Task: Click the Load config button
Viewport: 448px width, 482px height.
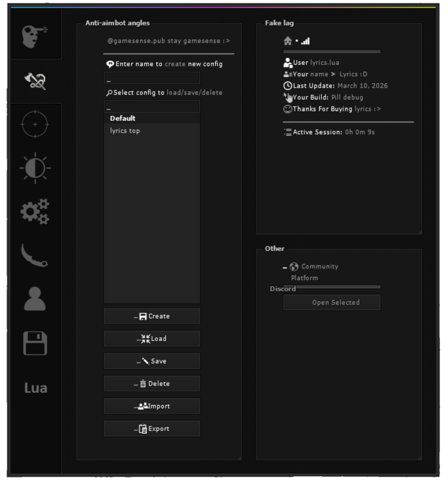Action: point(152,339)
